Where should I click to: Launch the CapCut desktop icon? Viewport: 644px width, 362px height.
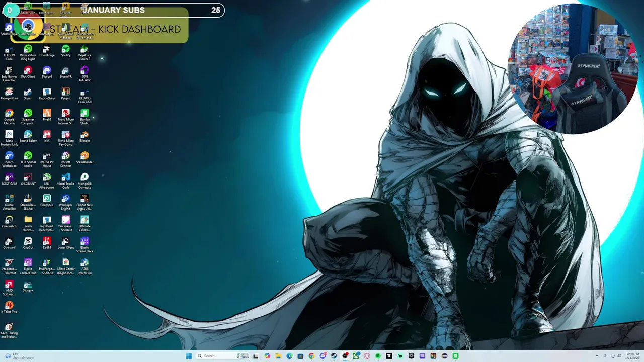click(28, 243)
